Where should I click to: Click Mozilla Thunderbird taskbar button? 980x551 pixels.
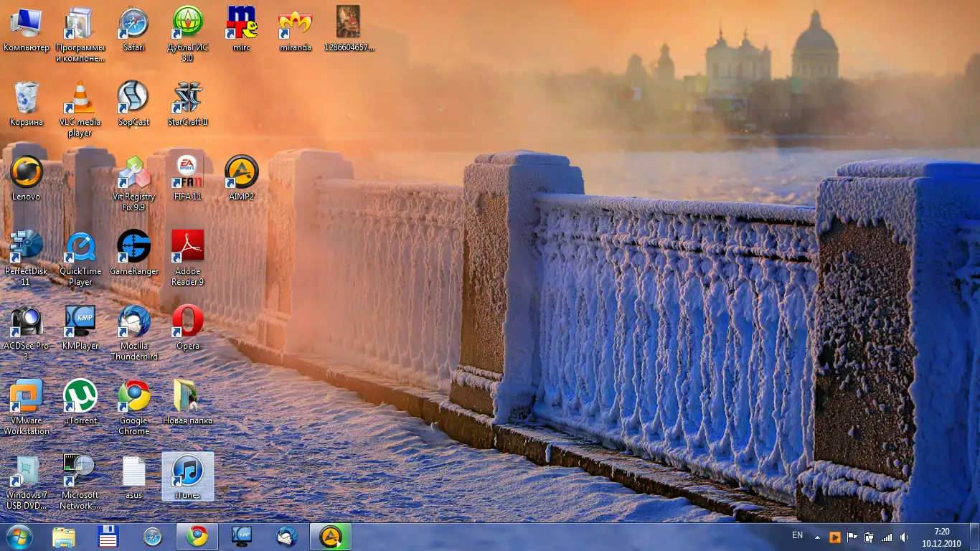287,536
